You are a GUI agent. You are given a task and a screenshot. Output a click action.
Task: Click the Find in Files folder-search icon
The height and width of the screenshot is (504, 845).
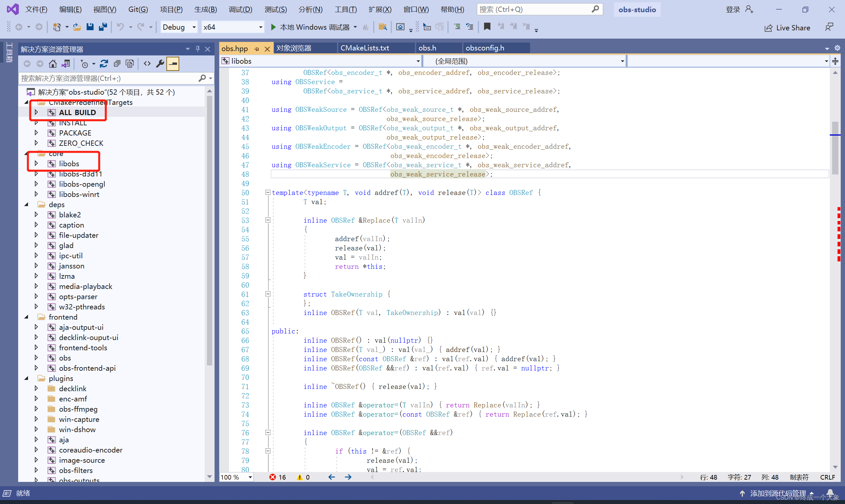tap(383, 27)
